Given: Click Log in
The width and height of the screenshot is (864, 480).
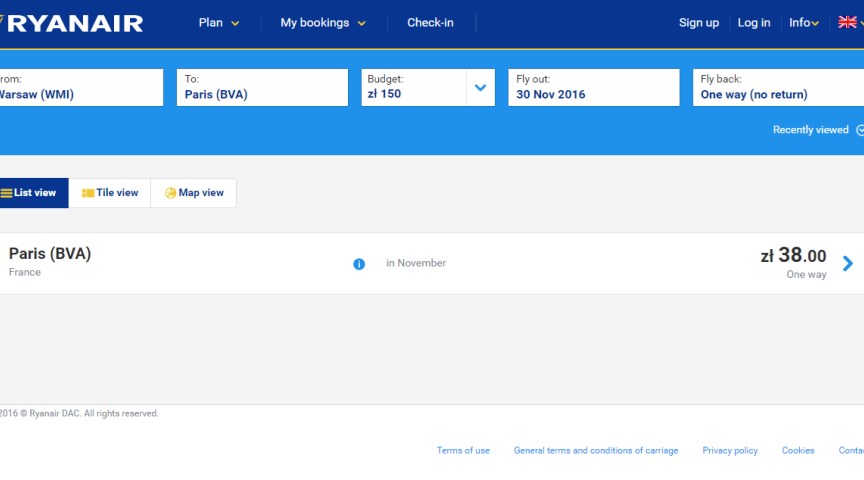Looking at the screenshot, I should (754, 23).
